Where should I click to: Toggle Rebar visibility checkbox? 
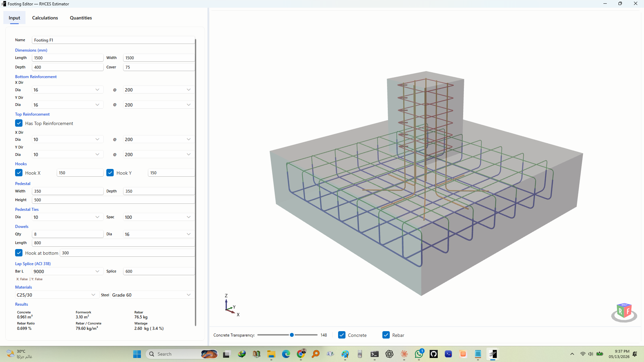(386, 335)
